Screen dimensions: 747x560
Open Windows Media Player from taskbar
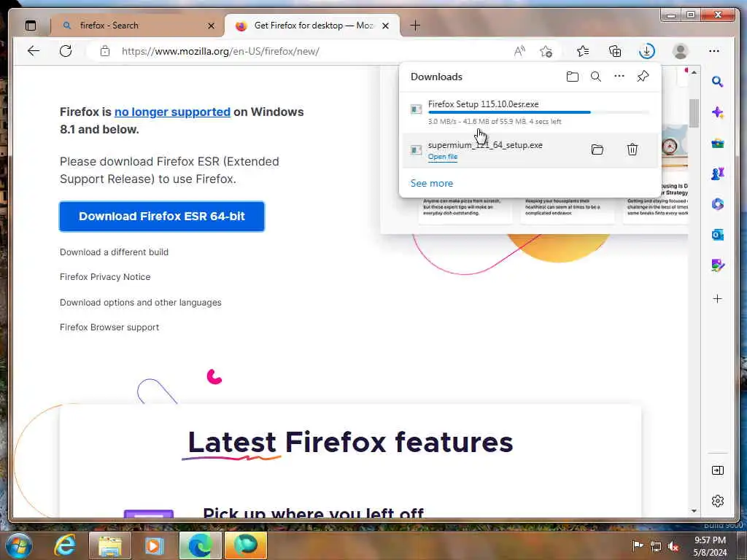click(x=153, y=545)
